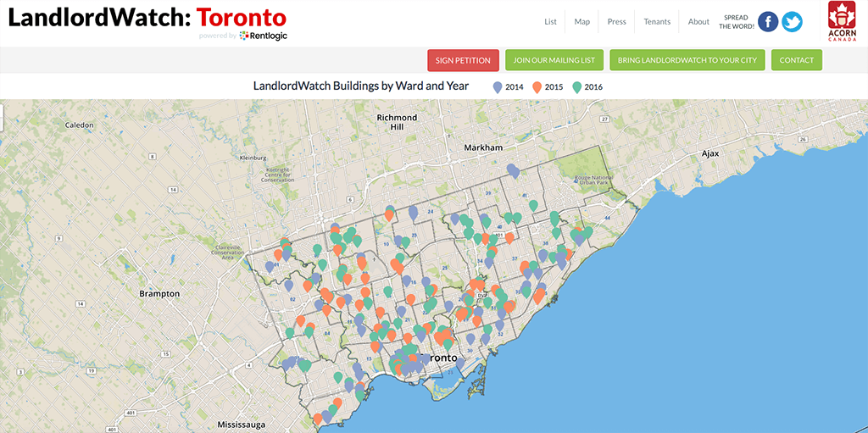This screenshot has height=433, width=868.
Task: Toggle the 2014 legend series
Action: (x=508, y=86)
